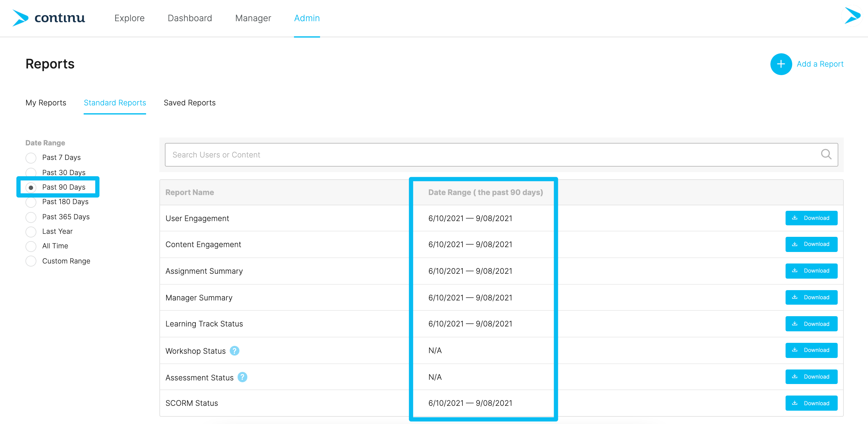Select Past 7 Days radio button
The height and width of the screenshot is (424, 868).
point(31,157)
